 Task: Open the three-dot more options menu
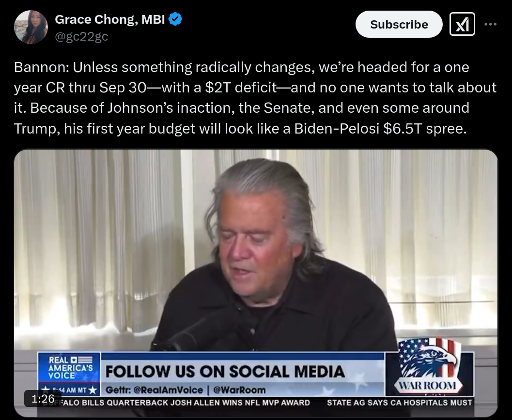[x=491, y=24]
